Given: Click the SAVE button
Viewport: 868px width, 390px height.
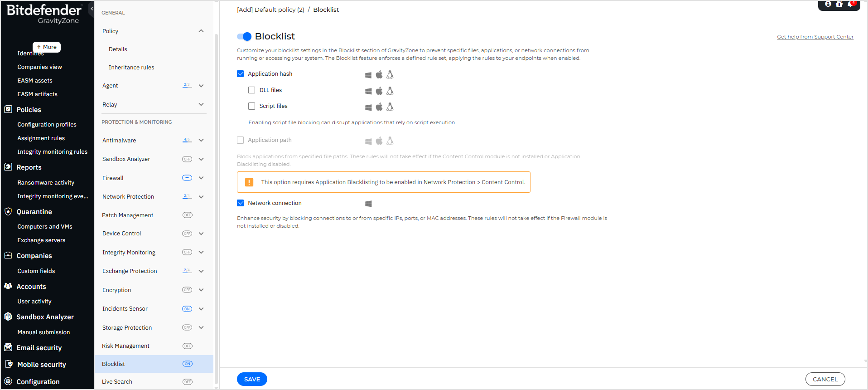Looking at the screenshot, I should point(252,379).
